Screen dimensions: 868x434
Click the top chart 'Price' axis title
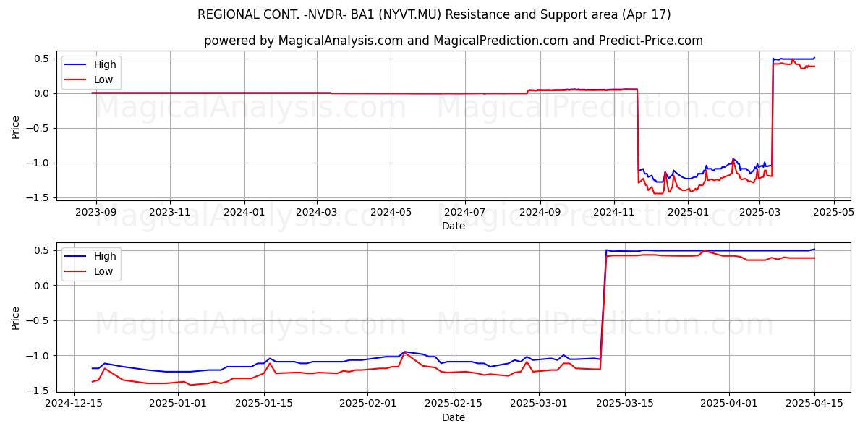[x=16, y=126]
